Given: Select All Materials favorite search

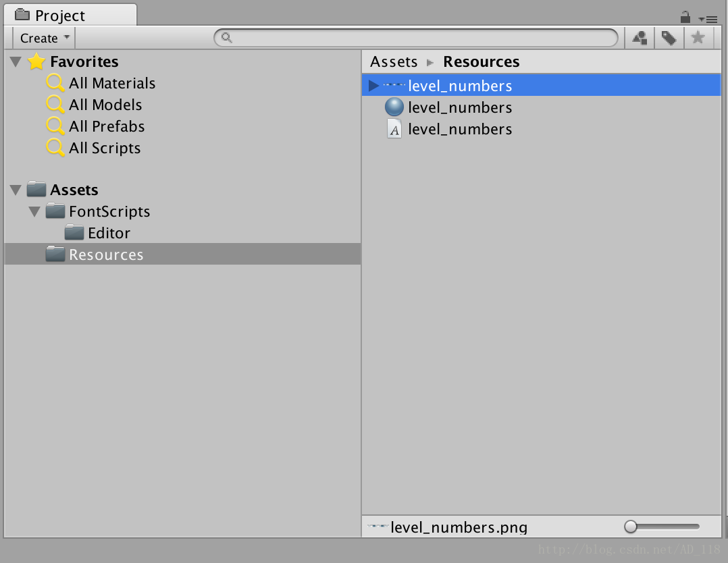Looking at the screenshot, I should [101, 83].
